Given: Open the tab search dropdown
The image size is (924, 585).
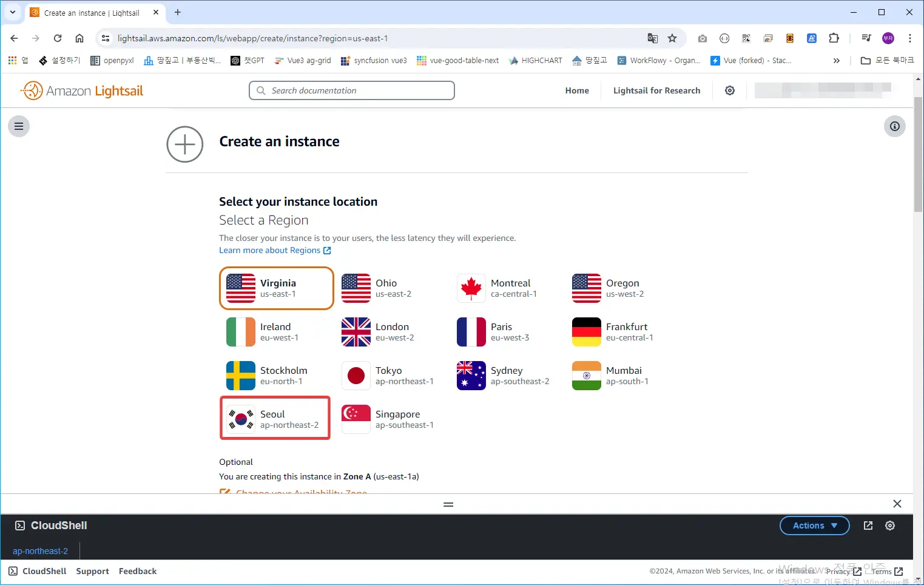Looking at the screenshot, I should [13, 12].
